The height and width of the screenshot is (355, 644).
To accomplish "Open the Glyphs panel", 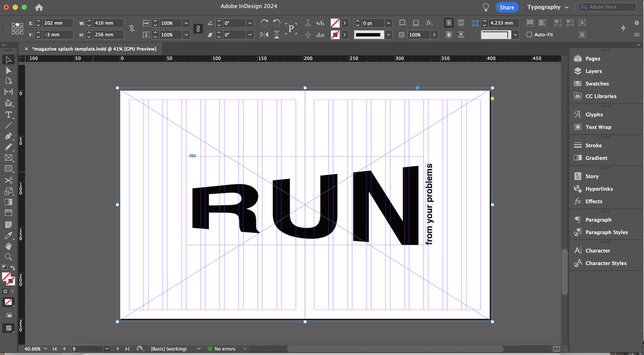I will point(594,115).
